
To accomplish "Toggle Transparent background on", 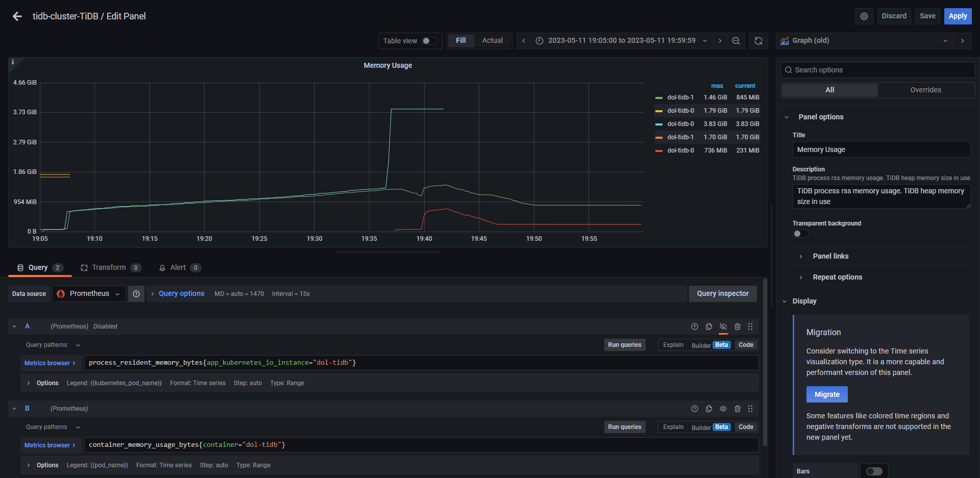I will point(800,234).
